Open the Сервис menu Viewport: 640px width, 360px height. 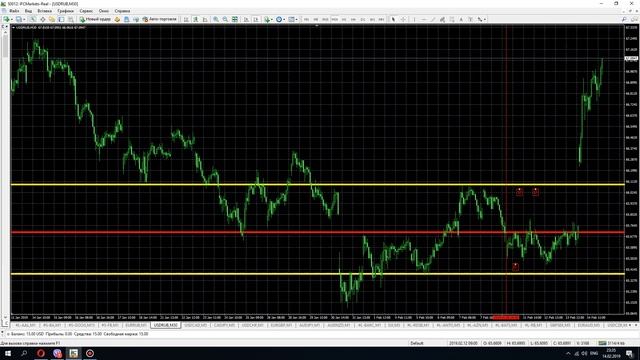coord(86,11)
